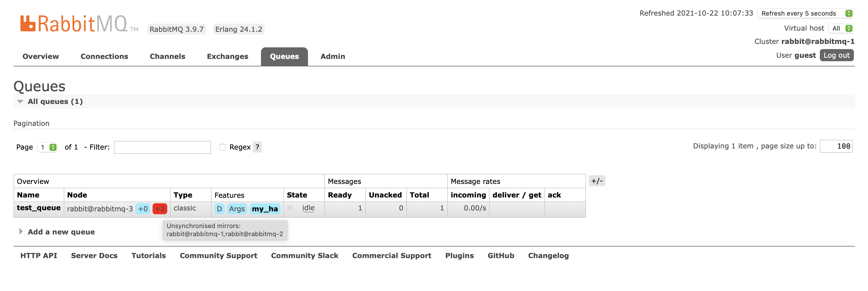868x291 pixels.
Task: Click the my_ha policy badge
Action: [265, 209]
